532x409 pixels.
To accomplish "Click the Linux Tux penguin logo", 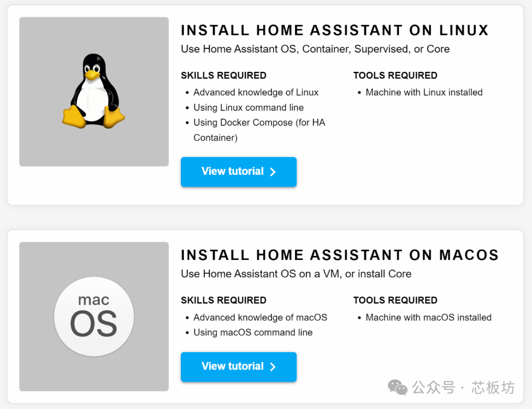I will click(94, 91).
